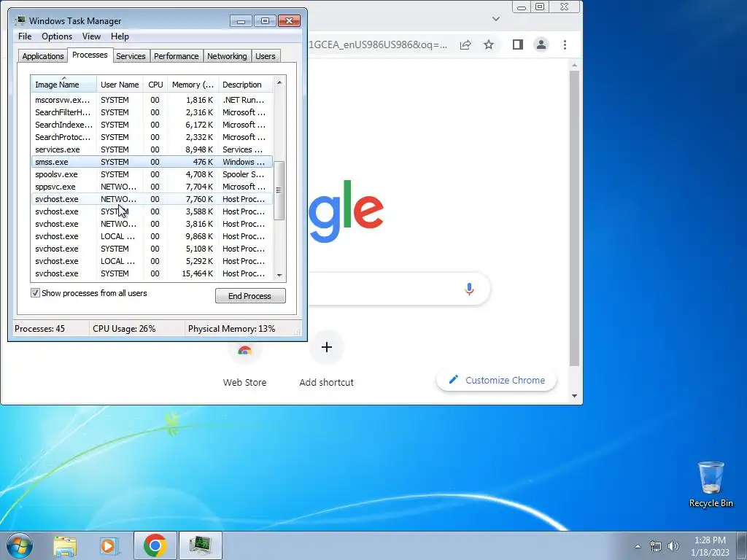Select the sppsvc.exe process row
The image size is (747, 560).
pyautogui.click(x=152, y=187)
